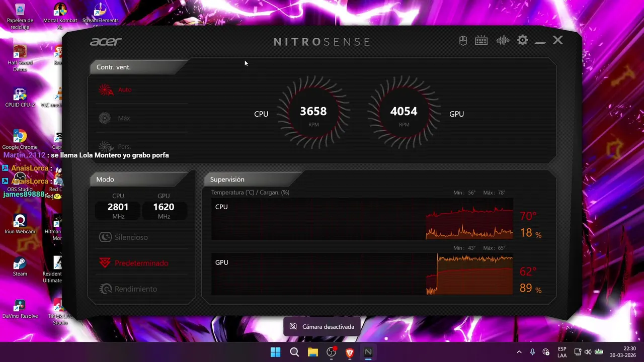Open Mortal Kombat XL desktop shortcut
The width and height of the screenshot is (644, 362).
[60, 16]
